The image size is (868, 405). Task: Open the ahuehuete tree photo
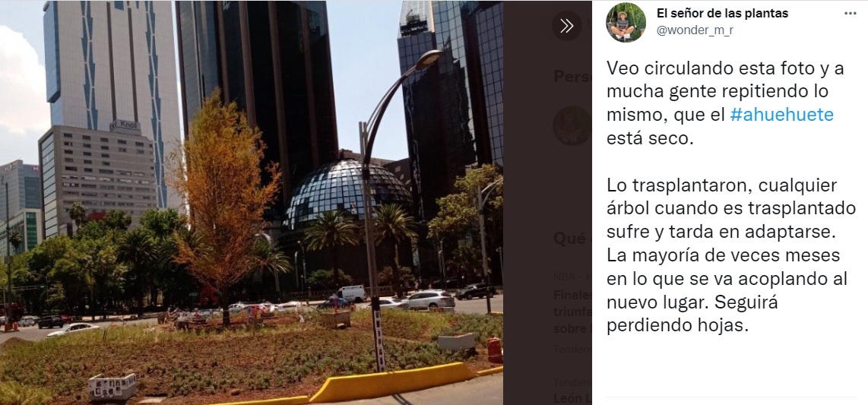click(x=252, y=202)
